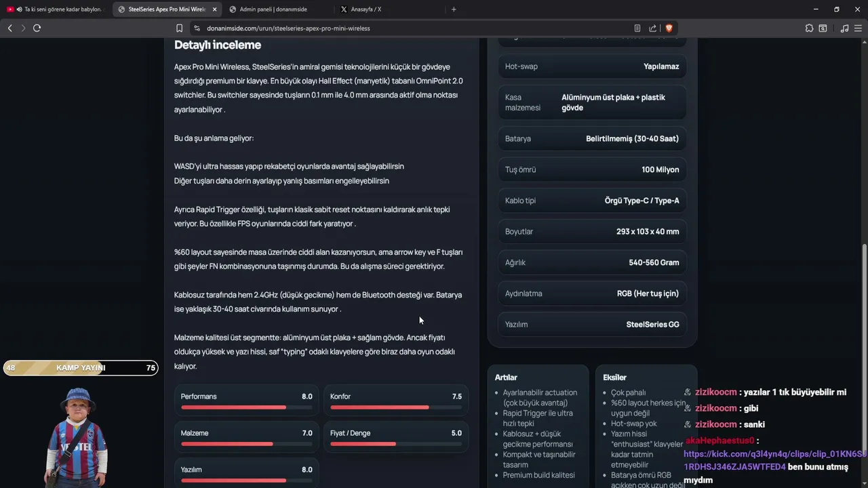This screenshot has height=488, width=868.
Task: Click the 'Kasa malzemesi' spec row
Action: [x=592, y=102]
